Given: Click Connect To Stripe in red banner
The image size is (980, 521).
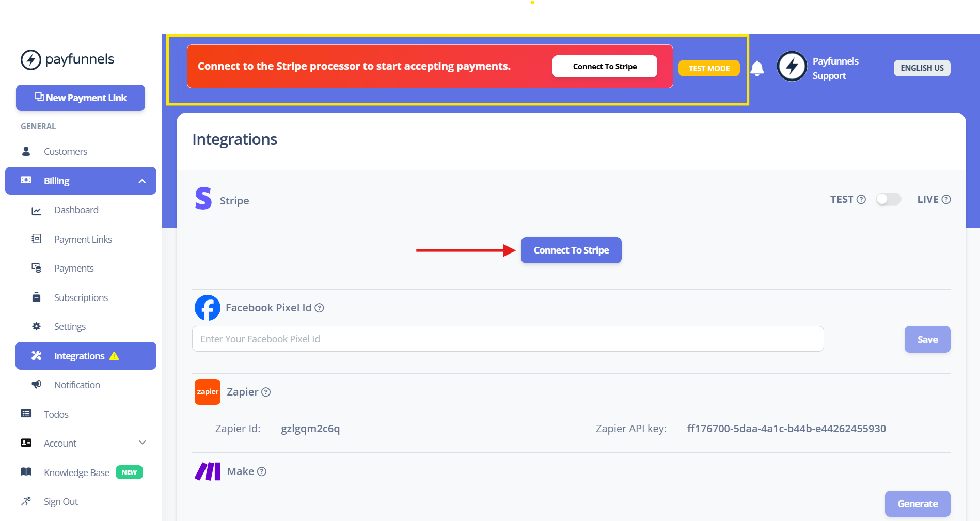Looking at the screenshot, I should 605,67.
